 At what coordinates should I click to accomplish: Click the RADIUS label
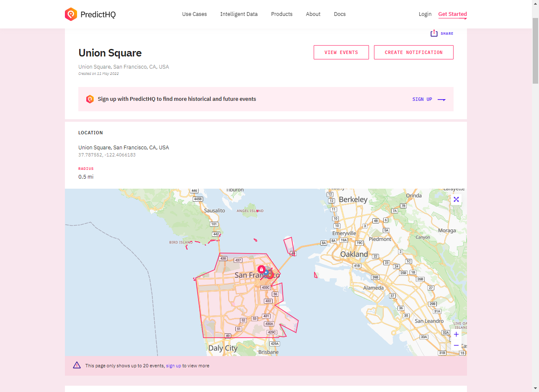click(86, 169)
